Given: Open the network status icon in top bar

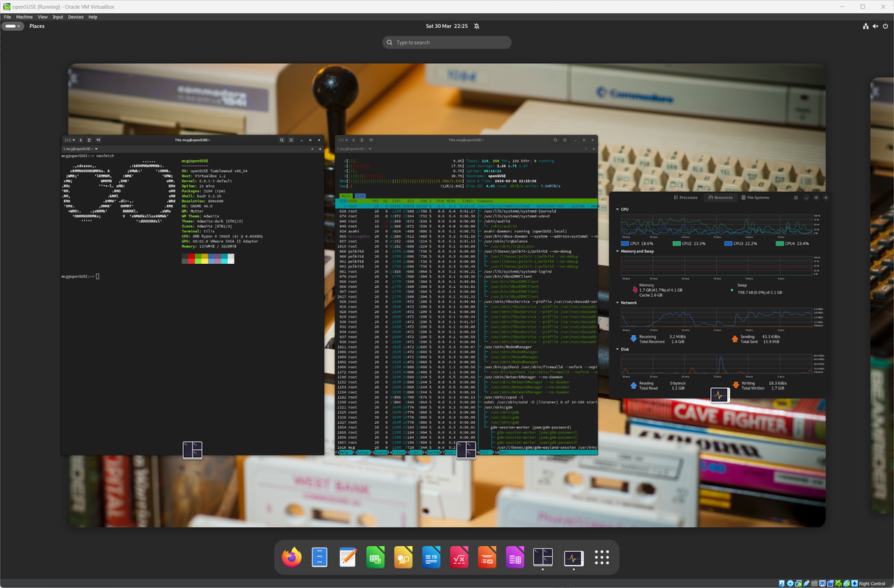Looking at the screenshot, I should [x=865, y=26].
